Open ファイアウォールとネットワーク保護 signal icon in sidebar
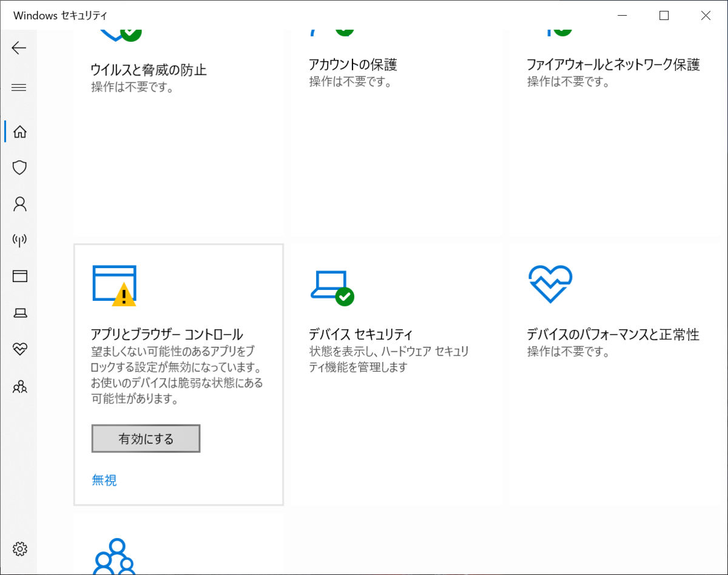This screenshot has width=728, height=575. pyautogui.click(x=19, y=240)
